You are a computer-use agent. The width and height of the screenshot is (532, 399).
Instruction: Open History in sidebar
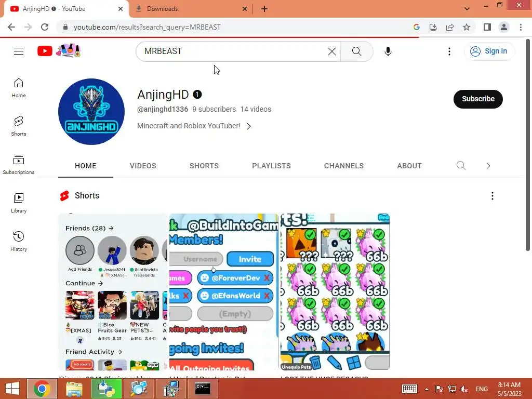coord(19,241)
